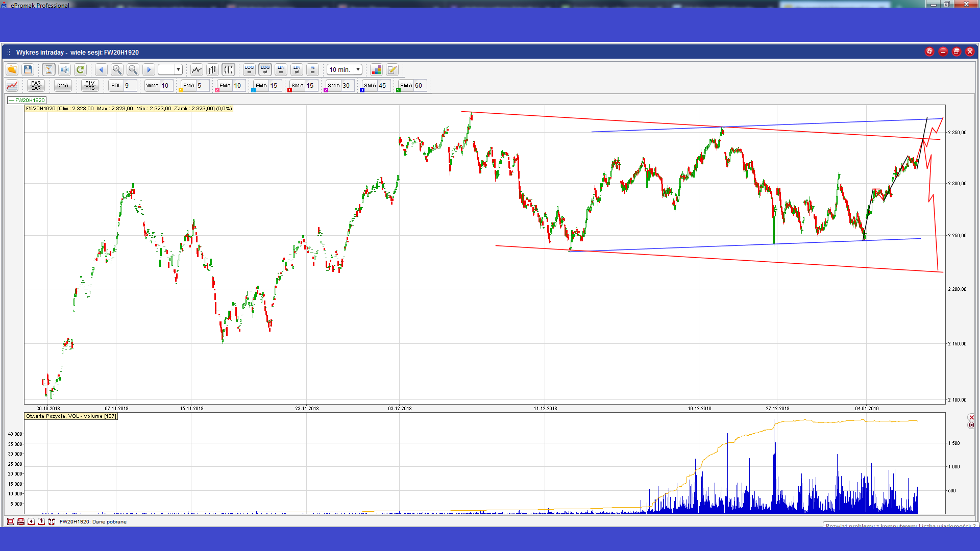Zoom out using the magnifier minus icon
Viewport: 980px width, 551px height.
pyautogui.click(x=133, y=69)
